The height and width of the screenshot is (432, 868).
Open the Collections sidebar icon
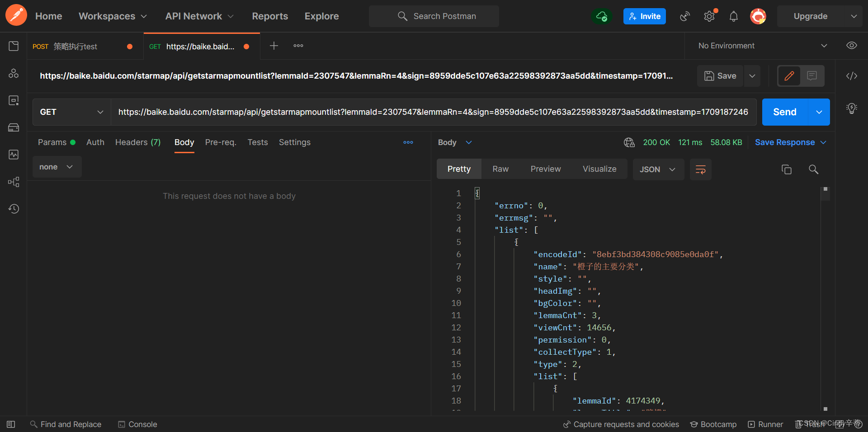click(x=14, y=46)
